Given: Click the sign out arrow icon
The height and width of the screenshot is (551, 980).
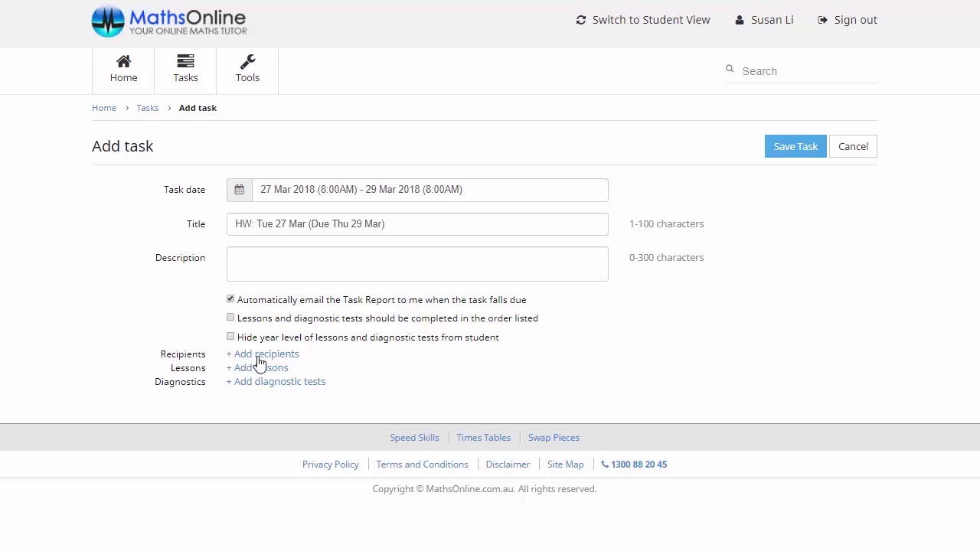Looking at the screenshot, I should tap(822, 20).
